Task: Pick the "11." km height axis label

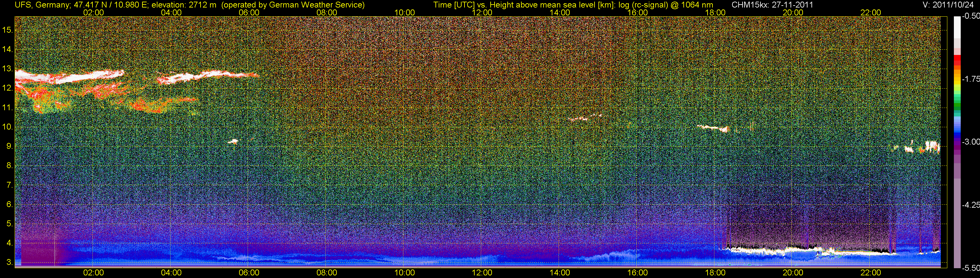Action: tap(8, 107)
